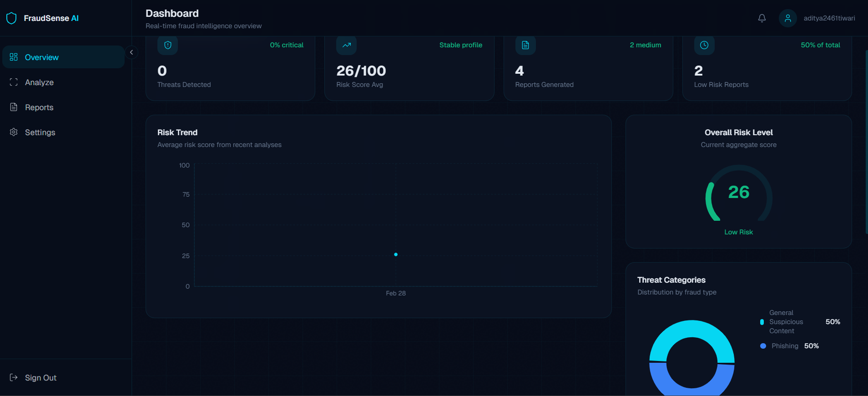Open the Settings page
Screen dimensions: 868x396
[x=64, y=132]
